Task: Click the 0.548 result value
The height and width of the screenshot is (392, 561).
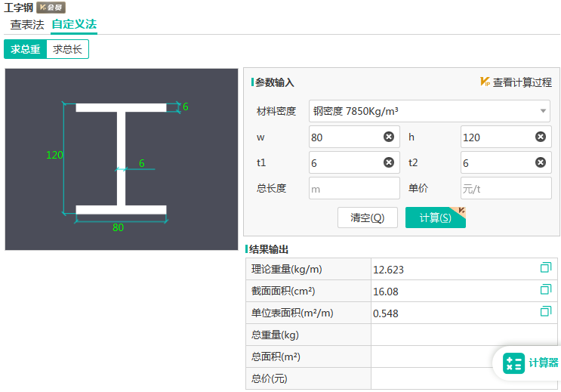Action: click(x=385, y=313)
